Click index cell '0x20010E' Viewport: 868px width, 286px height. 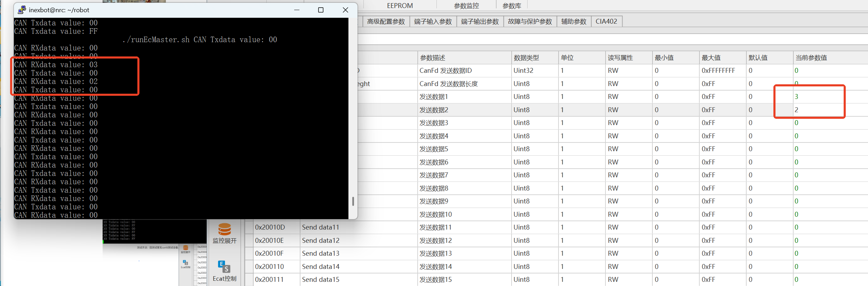pos(276,240)
